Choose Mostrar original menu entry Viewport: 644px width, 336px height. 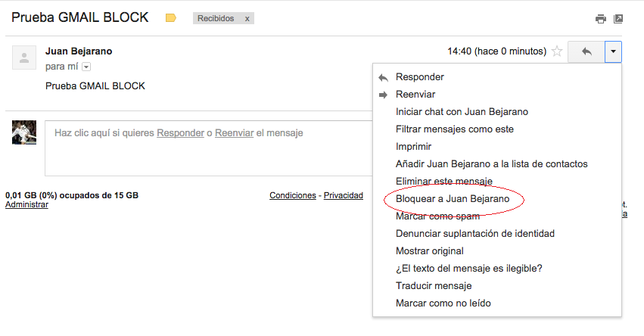pos(430,251)
